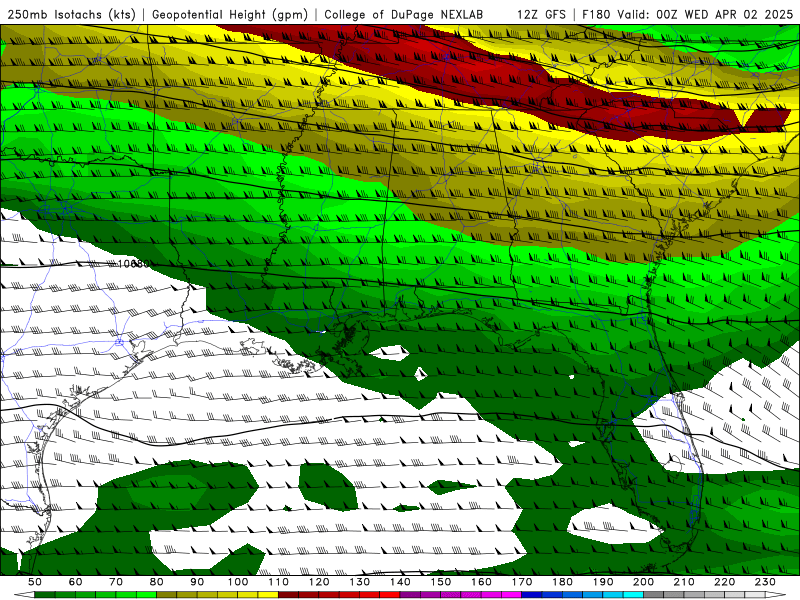Screen dimensions: 800x600
Task: Click the '140' color scale label
Action: (x=401, y=582)
